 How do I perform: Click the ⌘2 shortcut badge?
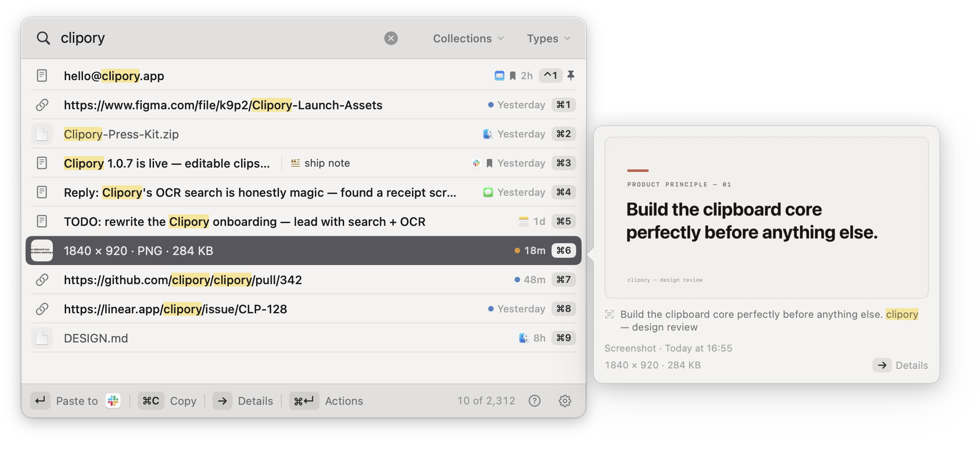pos(563,134)
